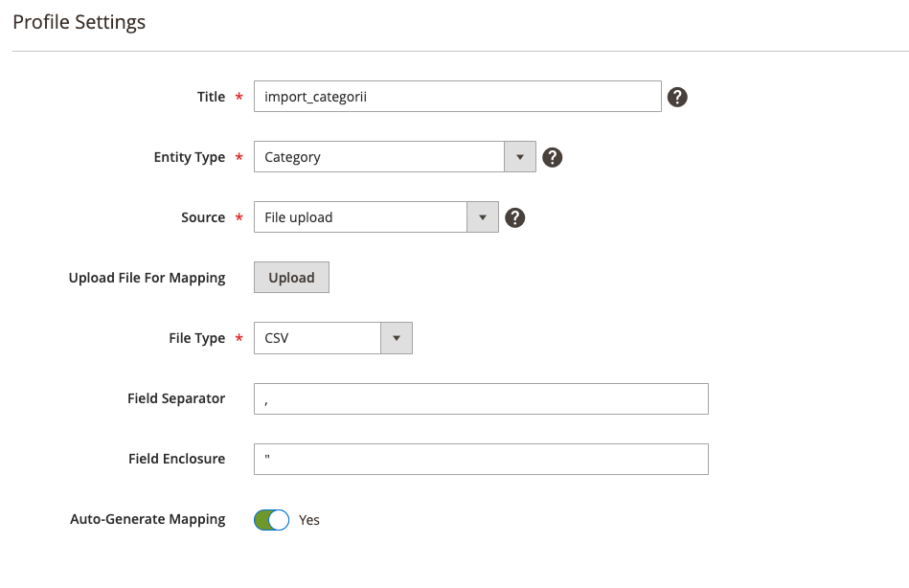The width and height of the screenshot is (909, 588).
Task: Toggle the Auto-Generate Mapping switch
Action: (271, 520)
